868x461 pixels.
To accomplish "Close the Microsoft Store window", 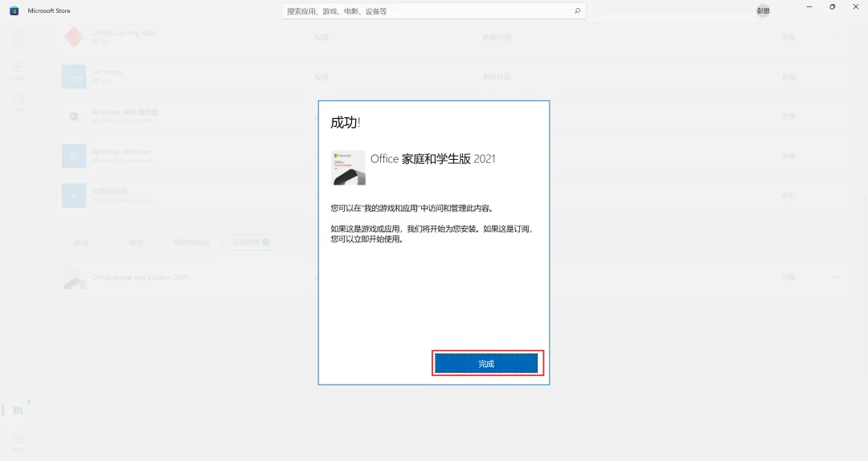I will click(x=856, y=7).
